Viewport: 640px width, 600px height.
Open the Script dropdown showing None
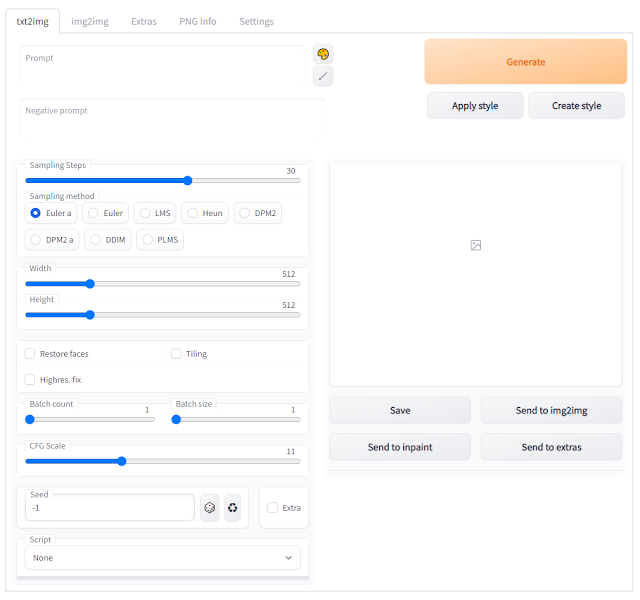coord(163,558)
